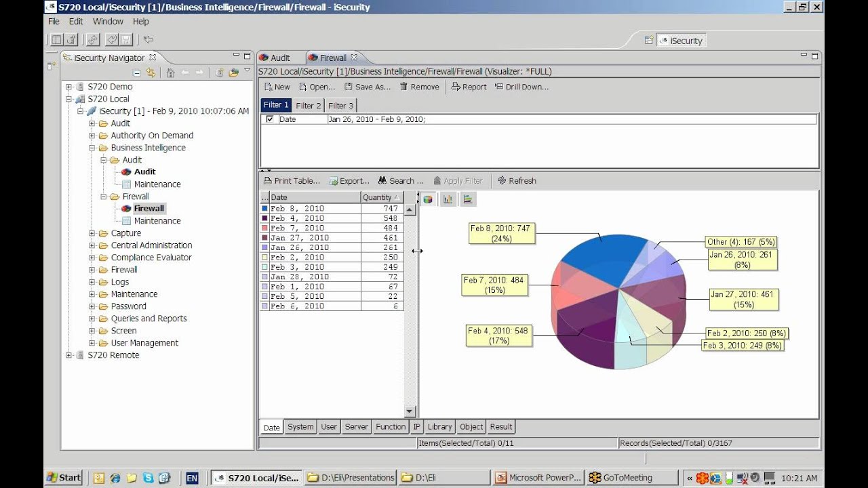Screen dimensions: 868x488
Task: Open the Edit menu
Action: 76,22
